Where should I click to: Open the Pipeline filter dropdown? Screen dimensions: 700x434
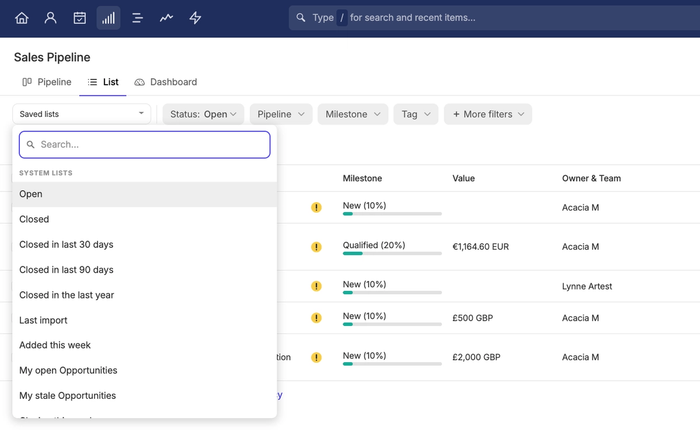click(281, 114)
